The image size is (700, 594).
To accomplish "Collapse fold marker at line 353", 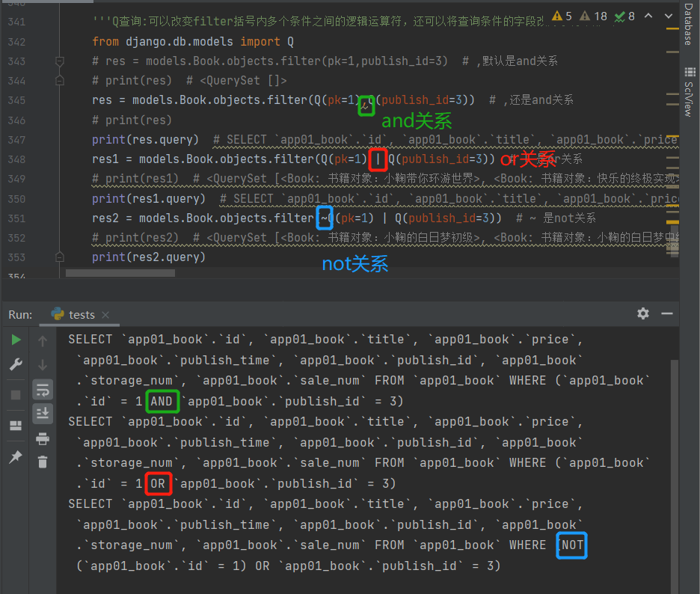I will 59,257.
